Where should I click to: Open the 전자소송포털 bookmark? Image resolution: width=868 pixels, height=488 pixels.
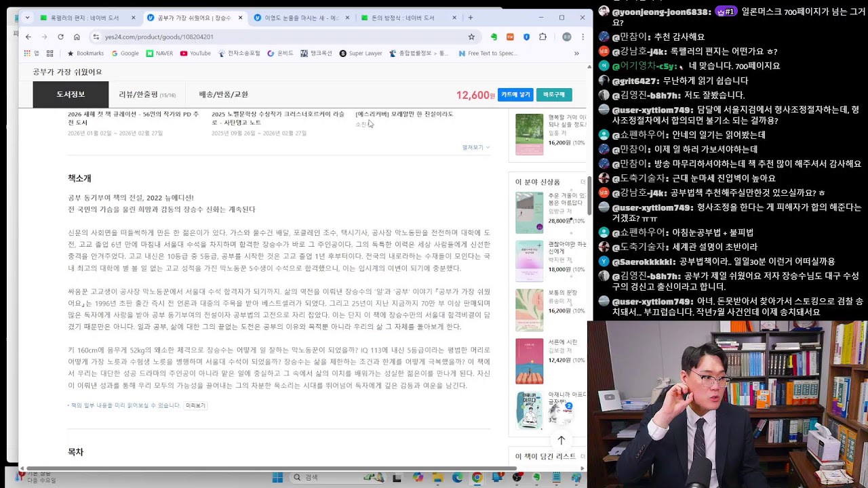pyautogui.click(x=239, y=54)
